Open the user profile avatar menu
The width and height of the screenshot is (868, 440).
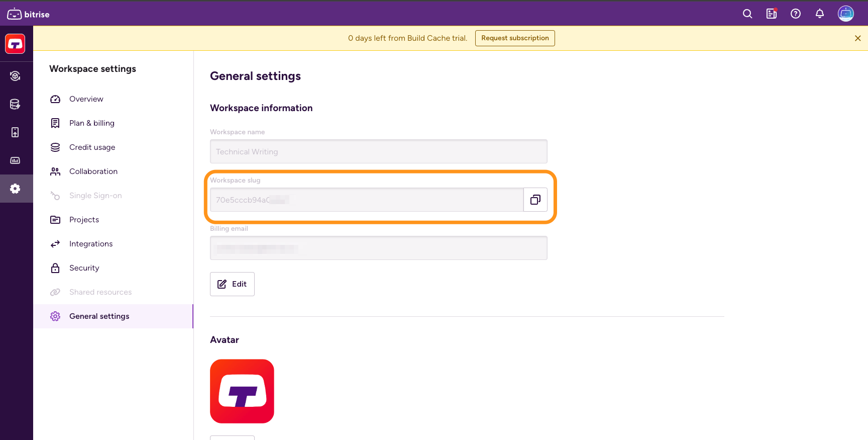click(845, 14)
